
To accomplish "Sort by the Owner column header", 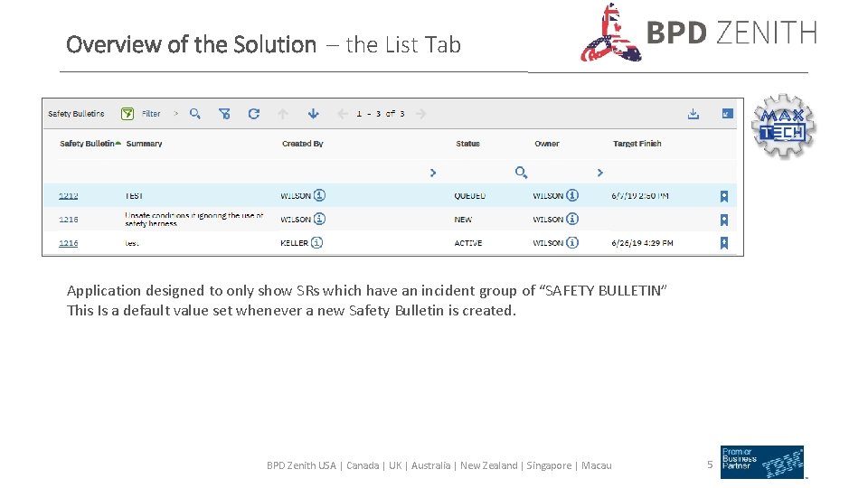I will click(x=547, y=144).
